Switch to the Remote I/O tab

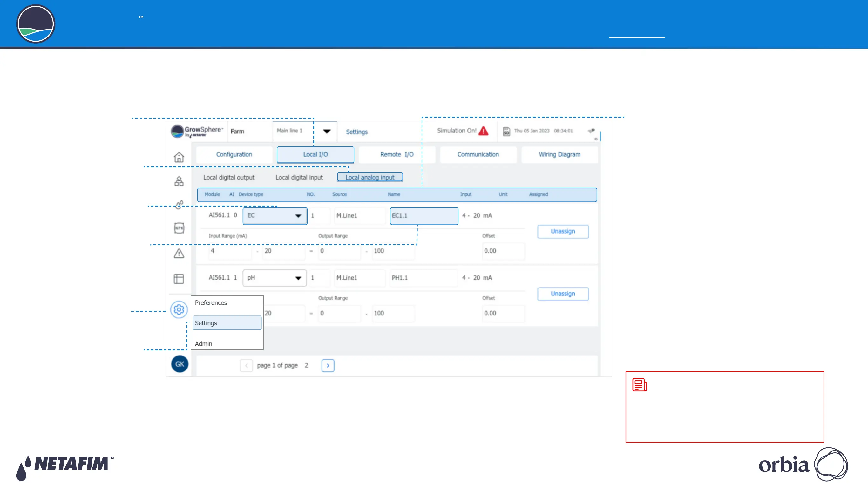tap(397, 154)
